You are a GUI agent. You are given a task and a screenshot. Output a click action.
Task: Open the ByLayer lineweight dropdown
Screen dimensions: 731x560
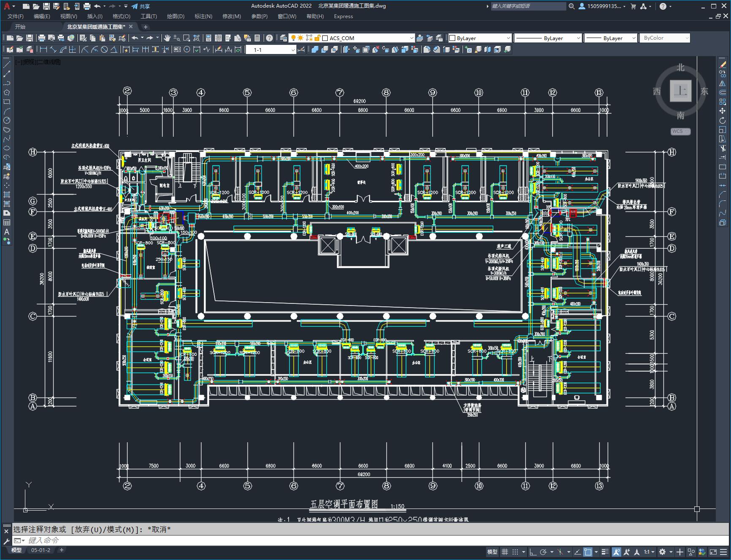633,38
